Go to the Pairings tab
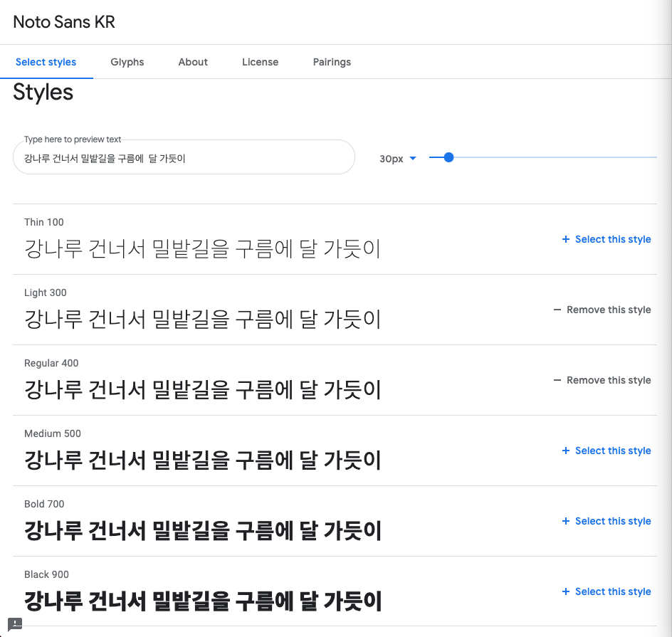The width and height of the screenshot is (672, 637). pyautogui.click(x=332, y=62)
